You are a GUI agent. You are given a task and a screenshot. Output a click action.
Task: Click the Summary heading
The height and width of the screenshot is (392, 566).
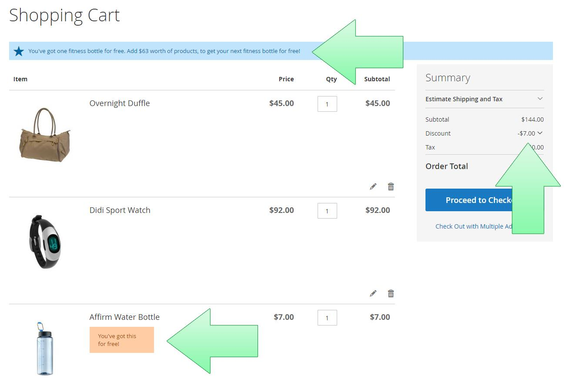click(x=448, y=78)
